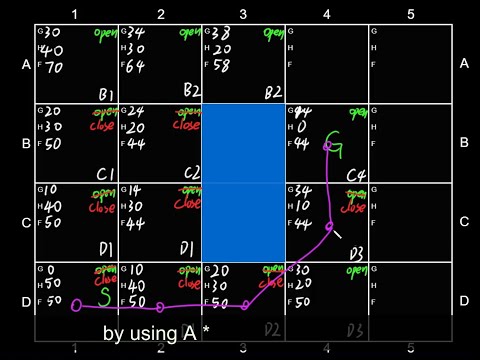
Task: Select the H value 10 in cell C4
Action: pyautogui.click(x=303, y=206)
